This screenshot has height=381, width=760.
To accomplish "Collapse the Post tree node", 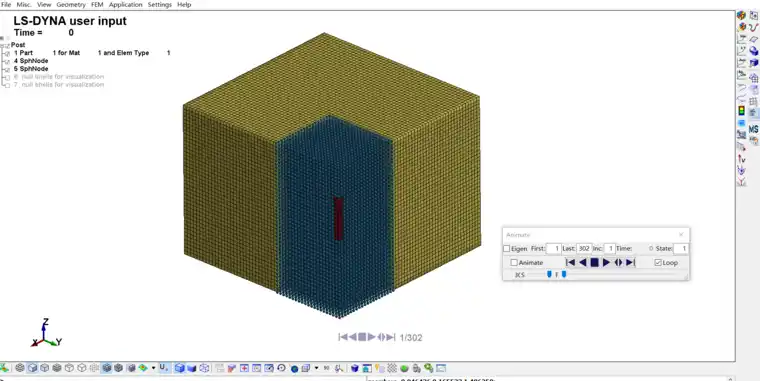I will tap(3, 45).
